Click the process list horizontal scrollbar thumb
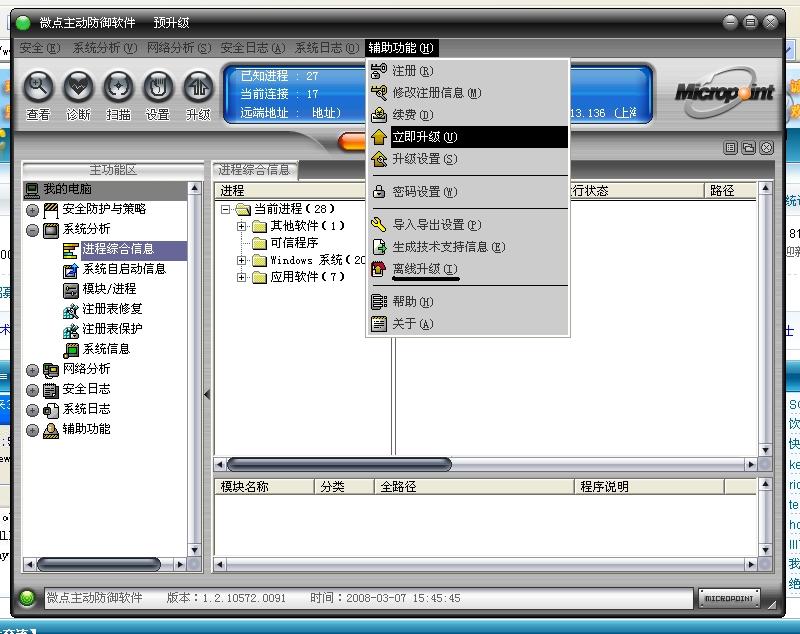800x634 pixels. (x=339, y=464)
